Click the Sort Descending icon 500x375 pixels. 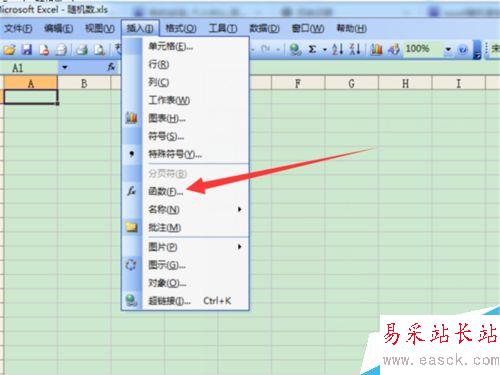tap(355, 50)
